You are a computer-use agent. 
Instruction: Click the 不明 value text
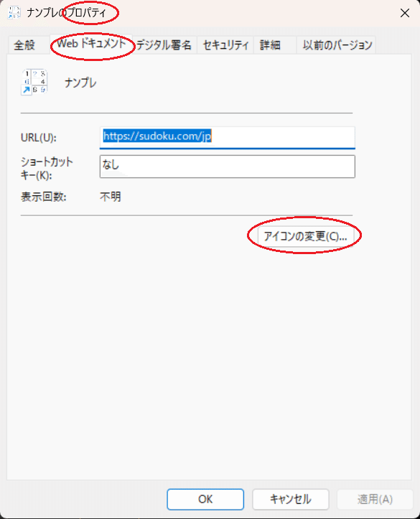coord(111,197)
